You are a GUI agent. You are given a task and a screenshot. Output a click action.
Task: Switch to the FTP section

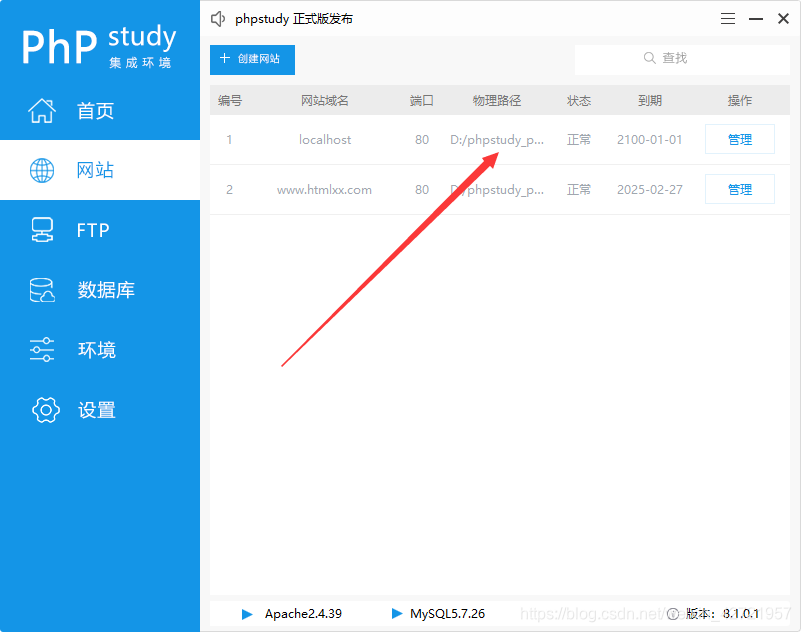click(x=100, y=230)
